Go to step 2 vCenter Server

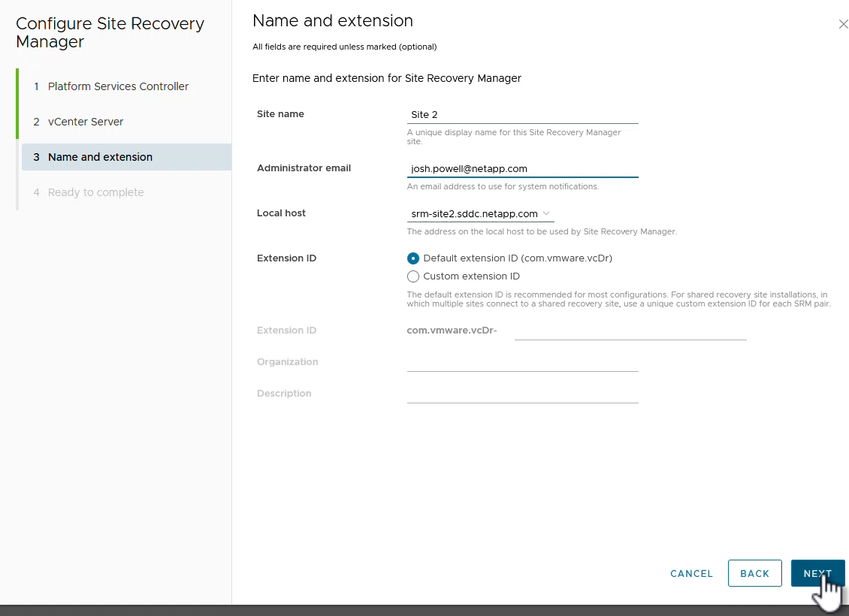click(x=86, y=122)
